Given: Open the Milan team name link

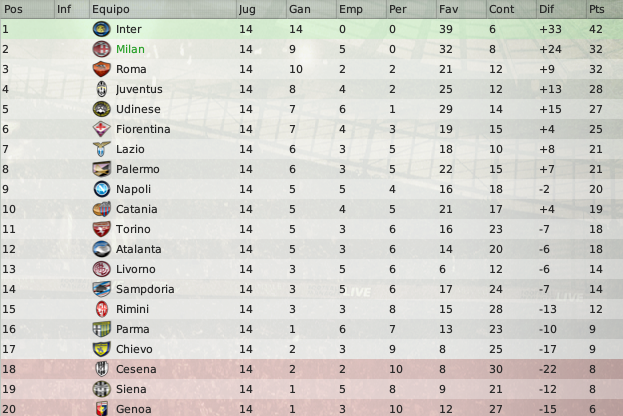Looking at the screenshot, I should click(x=130, y=49).
